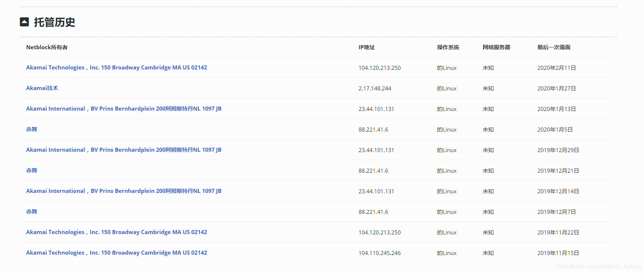This screenshot has height=273, width=644.
Task: Click 的Linux cell in 2020年1月5日 row
Action: [x=447, y=130]
